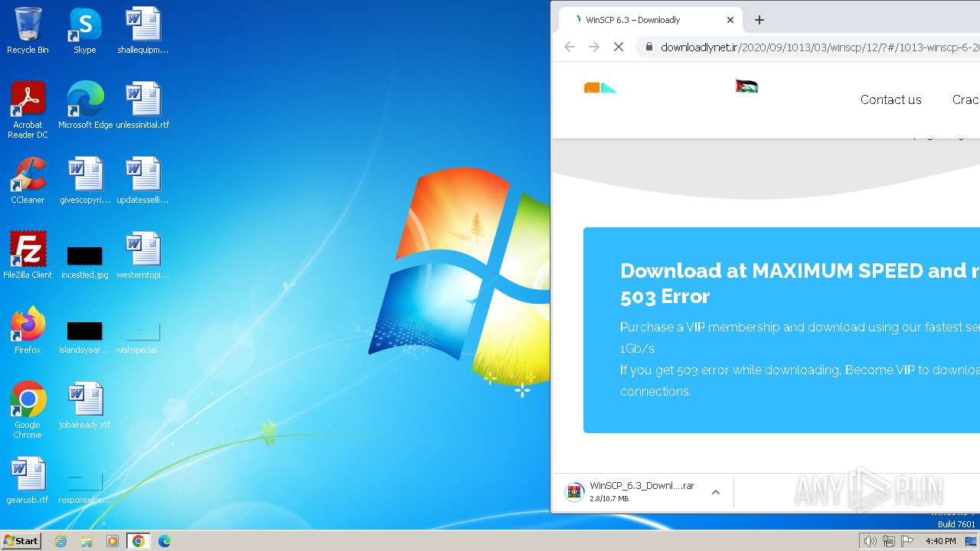Click the flag icon in site header

746,86
